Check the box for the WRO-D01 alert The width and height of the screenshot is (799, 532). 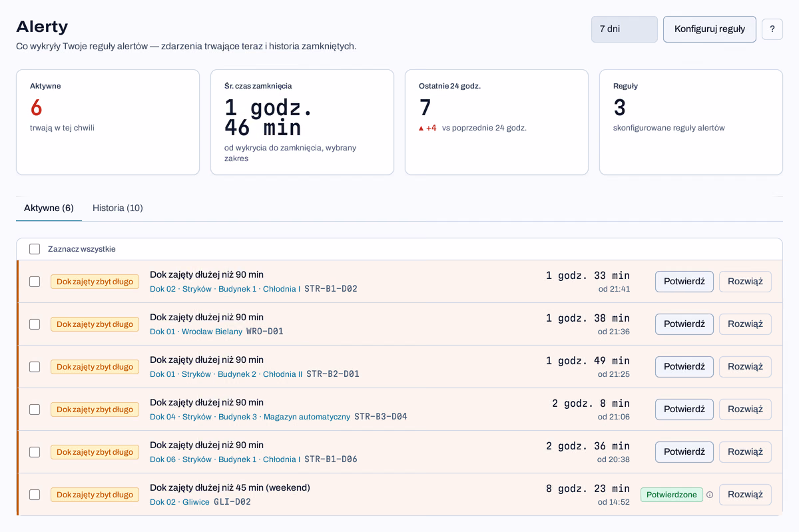click(35, 324)
